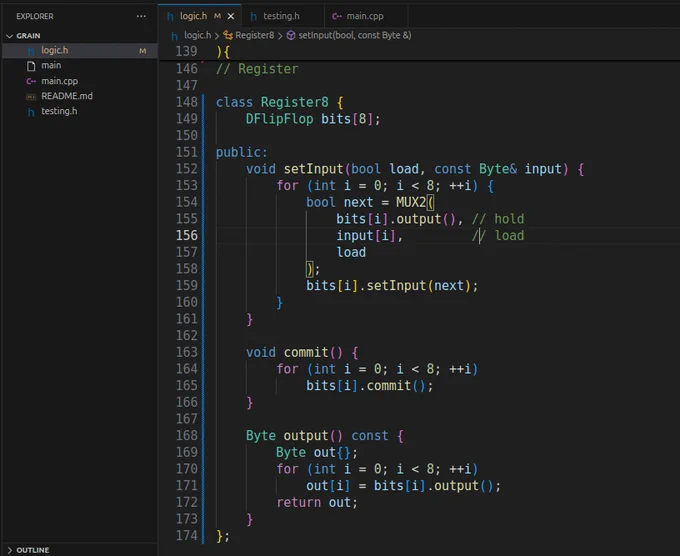Click the Register8 breadcrumb segment

click(255, 35)
